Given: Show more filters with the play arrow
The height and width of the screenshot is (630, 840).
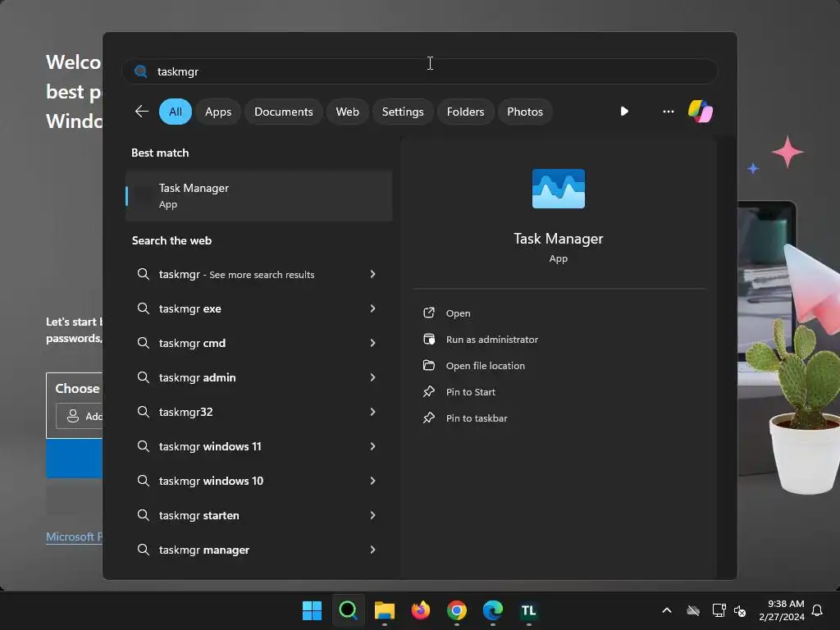Looking at the screenshot, I should (624, 112).
